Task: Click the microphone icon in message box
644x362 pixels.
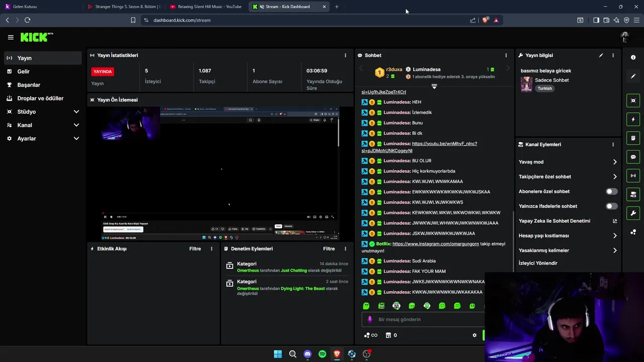Action: [x=370, y=319]
